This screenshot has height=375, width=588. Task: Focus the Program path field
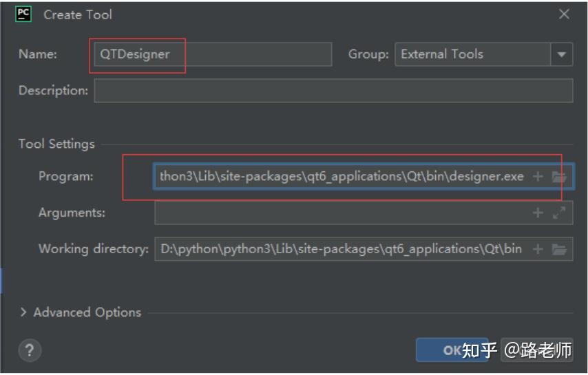pyautogui.click(x=341, y=177)
